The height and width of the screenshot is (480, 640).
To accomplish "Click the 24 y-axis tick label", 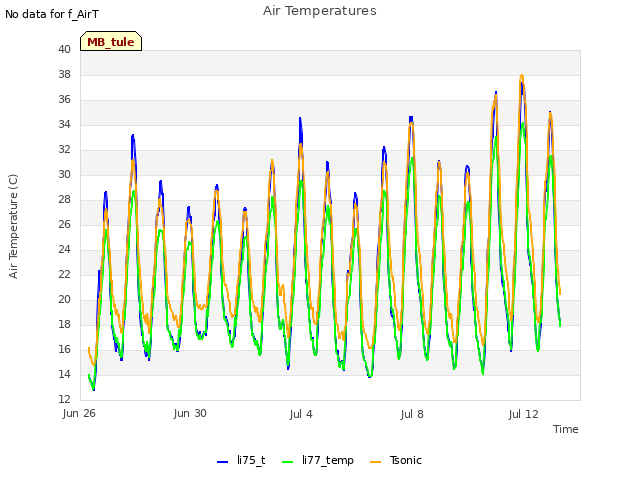I will (64, 249).
